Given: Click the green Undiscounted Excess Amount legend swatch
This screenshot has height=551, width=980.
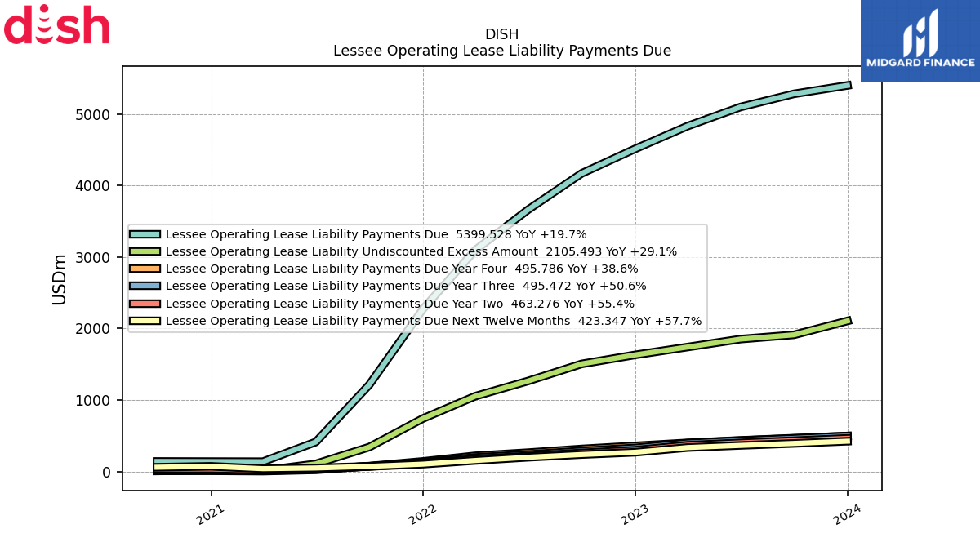Looking at the screenshot, I should point(145,251).
